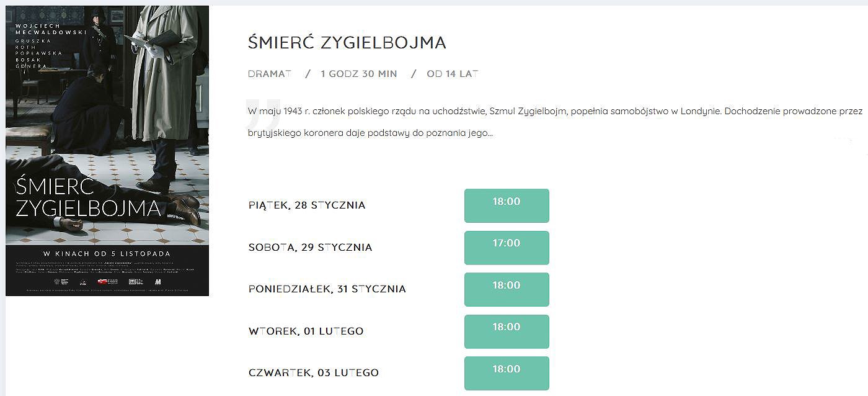Click the W KINACH OD 5 LISTOPADA poster banner
Image resolution: width=868 pixels, height=396 pixels.
click(106, 254)
